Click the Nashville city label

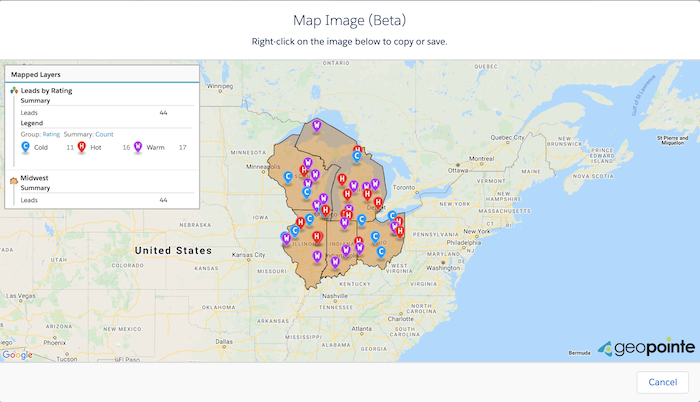click(x=335, y=296)
